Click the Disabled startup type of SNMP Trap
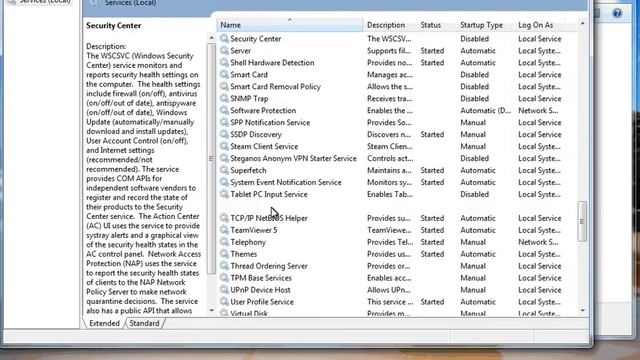 pos(474,98)
